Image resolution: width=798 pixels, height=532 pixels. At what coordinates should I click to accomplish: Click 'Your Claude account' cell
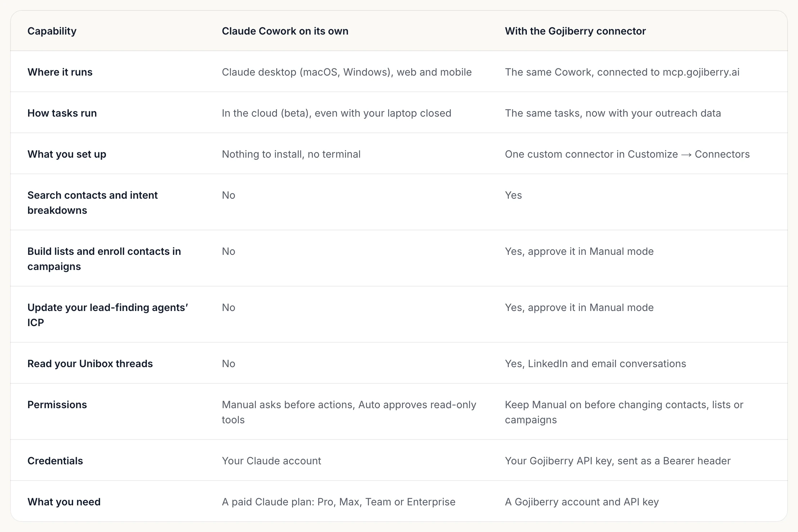click(x=271, y=461)
